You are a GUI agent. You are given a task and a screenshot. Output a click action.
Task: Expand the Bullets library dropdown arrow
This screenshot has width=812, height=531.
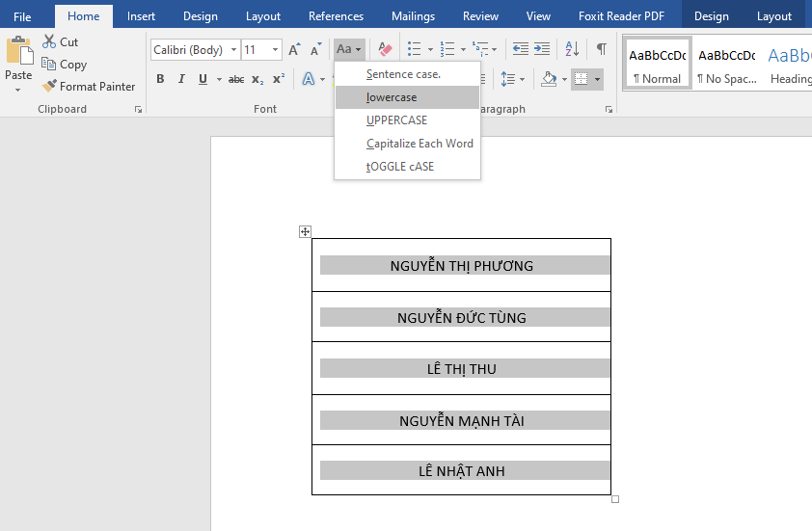[x=430, y=50]
